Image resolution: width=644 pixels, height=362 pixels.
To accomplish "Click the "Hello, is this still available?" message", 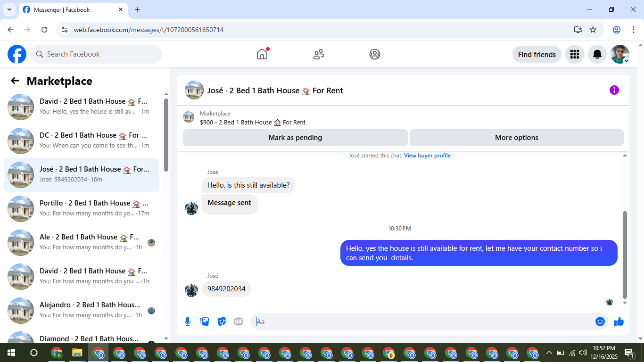I will pos(248,185).
